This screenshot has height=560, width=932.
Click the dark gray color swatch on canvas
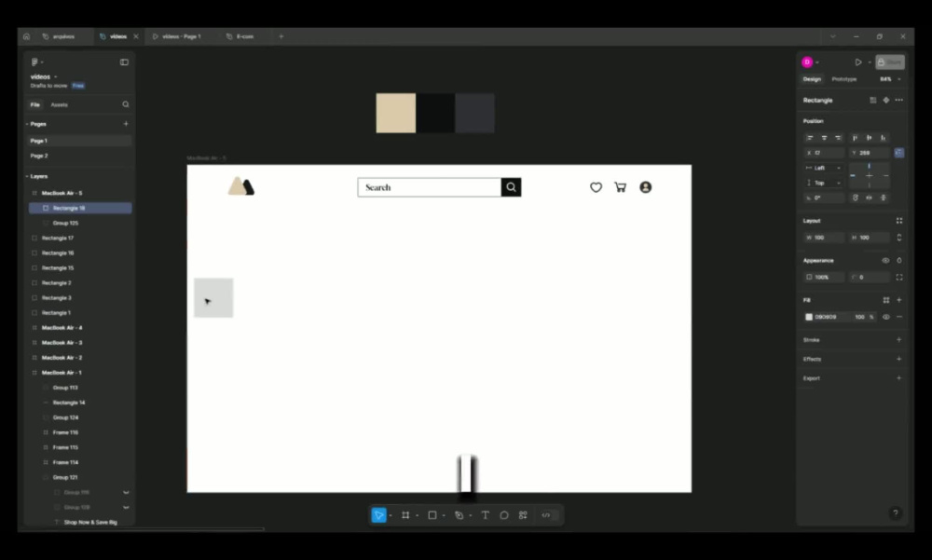(475, 113)
